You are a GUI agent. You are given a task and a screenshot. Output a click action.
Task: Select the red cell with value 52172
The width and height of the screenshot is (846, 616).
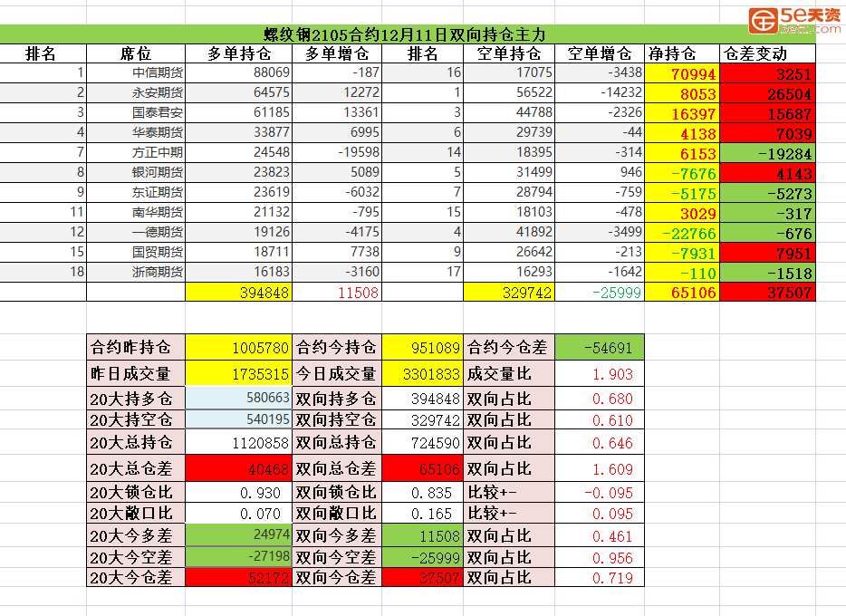pos(238,577)
